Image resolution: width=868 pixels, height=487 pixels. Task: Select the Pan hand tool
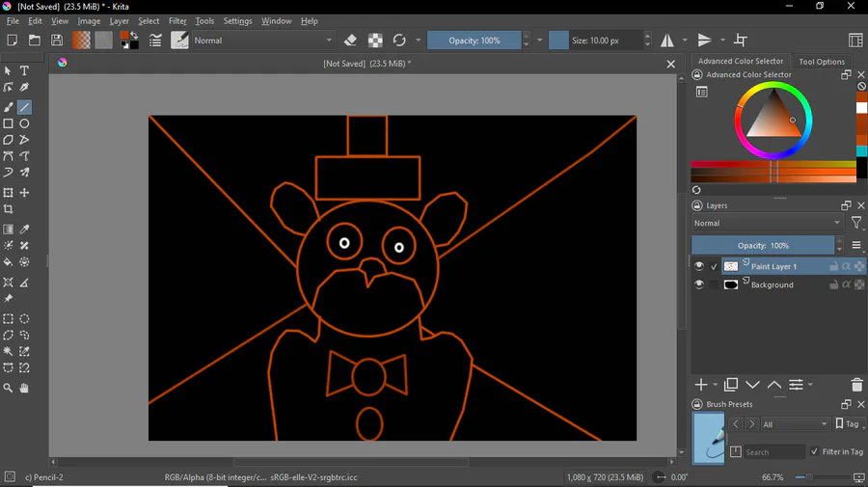24,388
